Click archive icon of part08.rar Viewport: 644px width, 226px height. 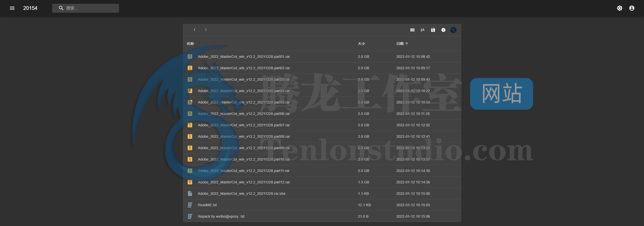(x=190, y=136)
